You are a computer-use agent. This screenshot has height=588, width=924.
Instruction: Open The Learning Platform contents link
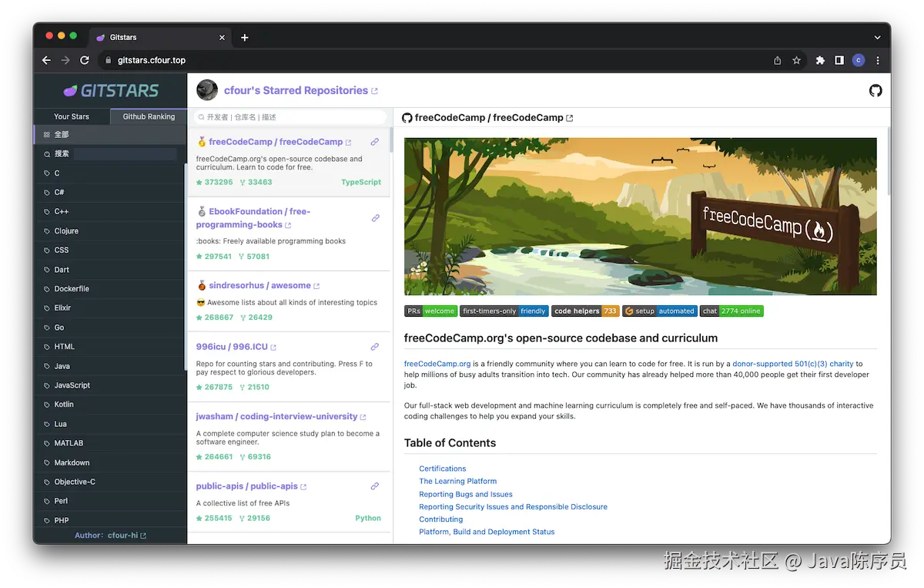tap(458, 481)
